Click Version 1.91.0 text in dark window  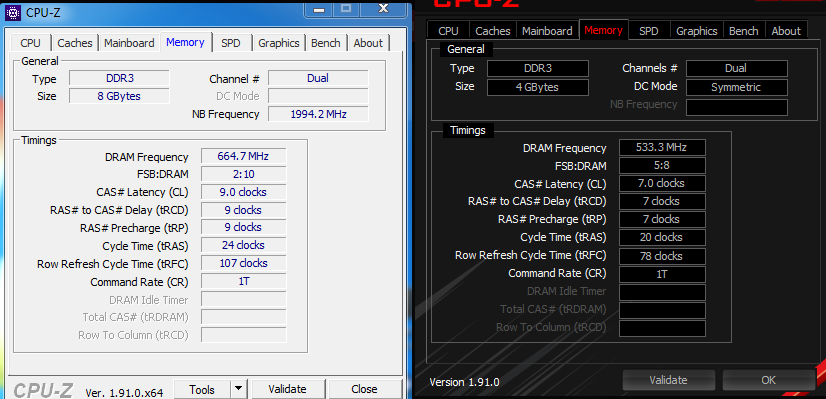coord(464,382)
